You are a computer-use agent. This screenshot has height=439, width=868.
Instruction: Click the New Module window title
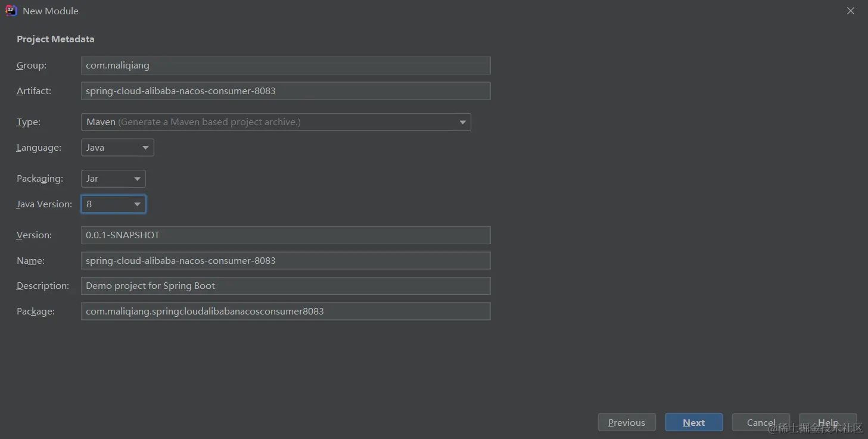[x=51, y=11]
